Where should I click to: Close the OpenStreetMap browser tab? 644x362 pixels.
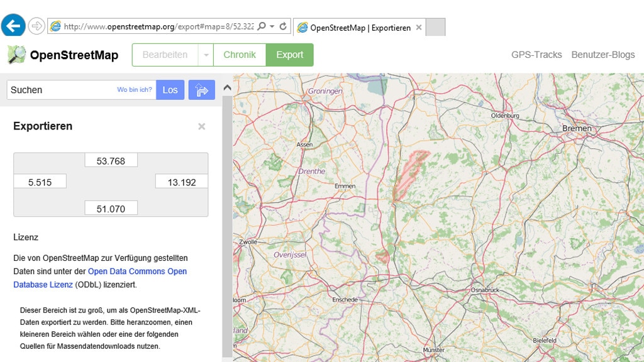[x=419, y=28]
